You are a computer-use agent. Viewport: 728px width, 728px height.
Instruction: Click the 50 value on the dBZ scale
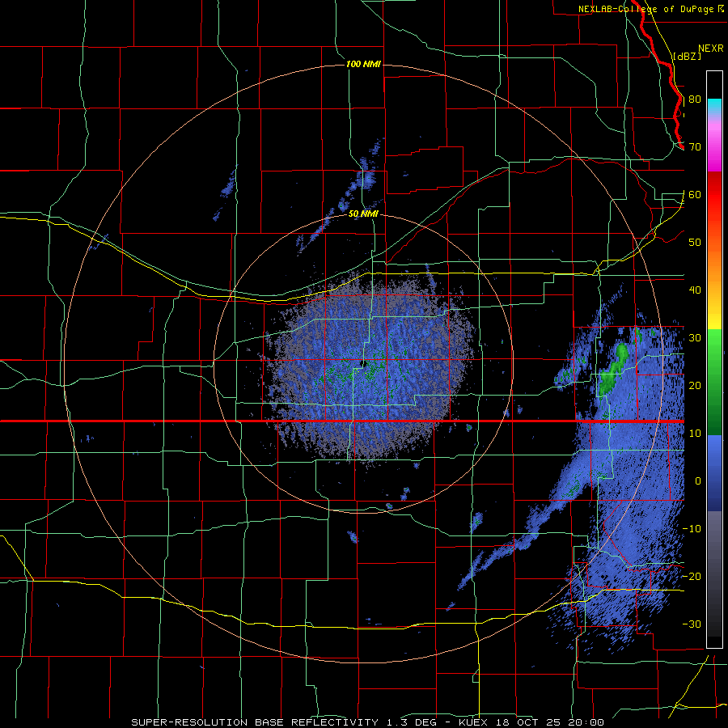pyautogui.click(x=695, y=243)
